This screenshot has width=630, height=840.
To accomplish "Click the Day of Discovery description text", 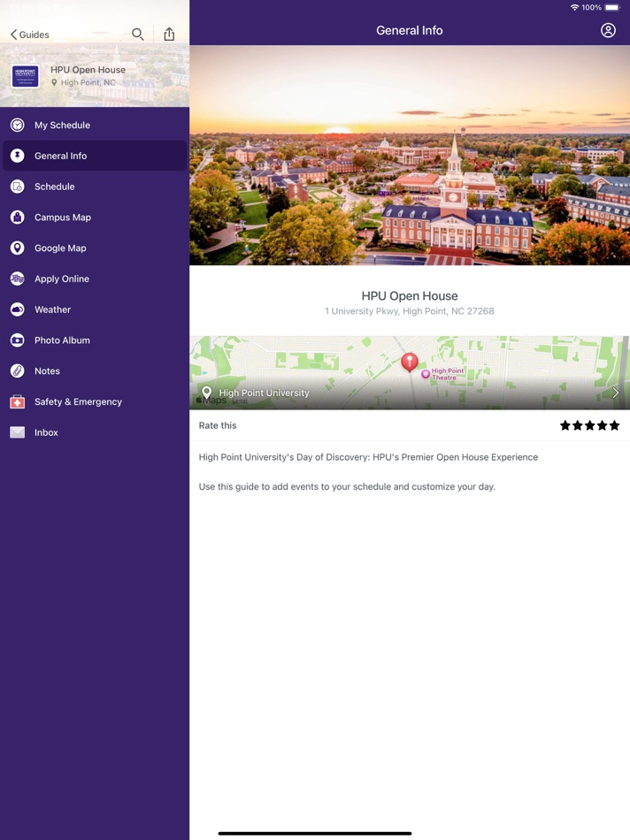I will 368,457.
